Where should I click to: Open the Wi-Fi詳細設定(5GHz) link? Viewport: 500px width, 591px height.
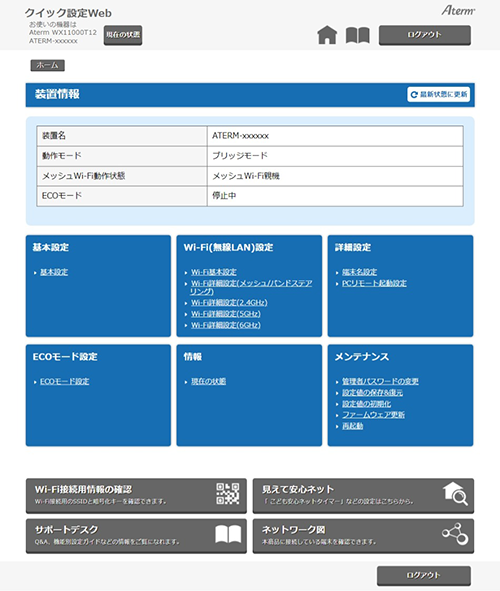point(226,314)
